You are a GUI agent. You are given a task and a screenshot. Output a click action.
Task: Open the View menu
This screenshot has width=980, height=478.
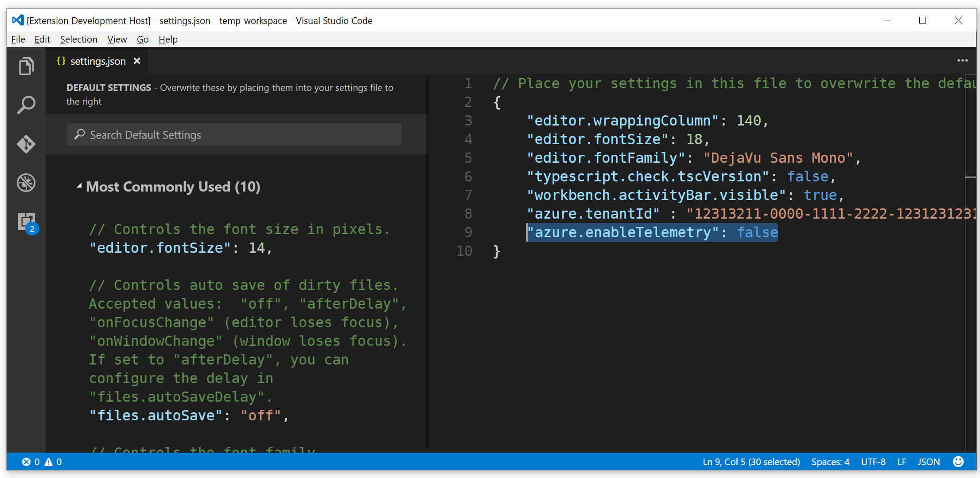click(117, 39)
